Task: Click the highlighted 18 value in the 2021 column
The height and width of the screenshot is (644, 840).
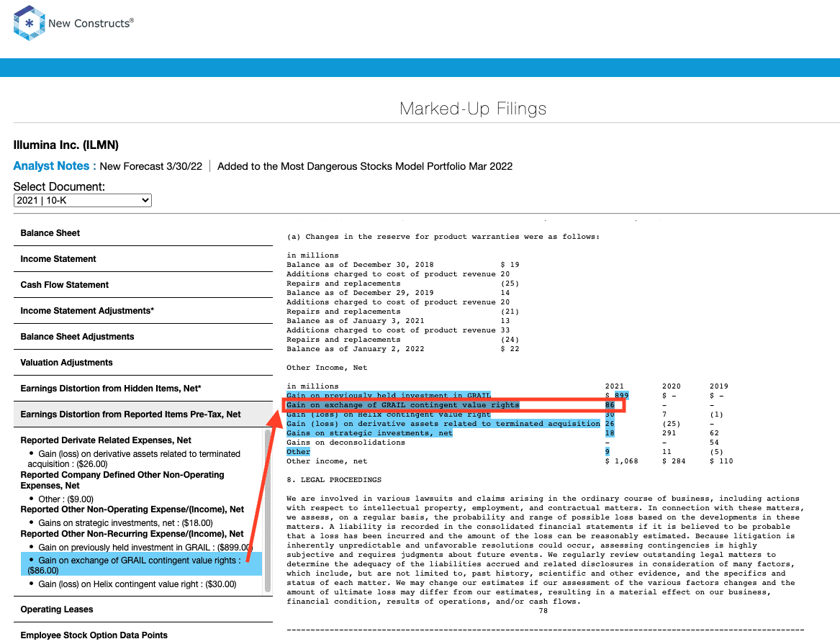Action: click(x=610, y=433)
